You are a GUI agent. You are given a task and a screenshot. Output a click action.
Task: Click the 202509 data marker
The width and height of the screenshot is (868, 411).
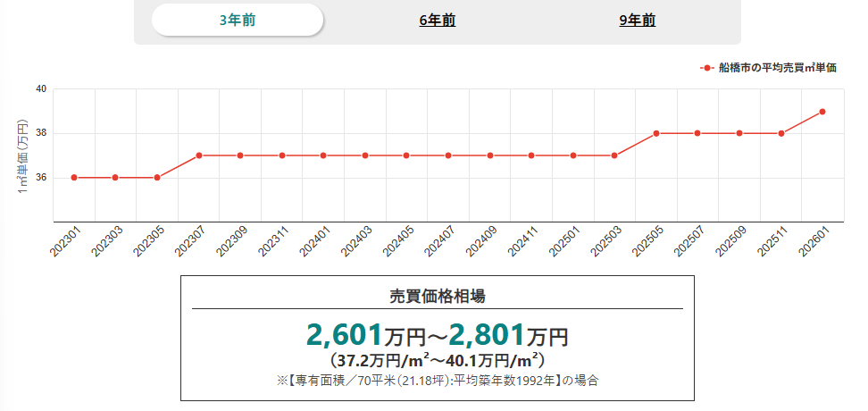pos(739,133)
